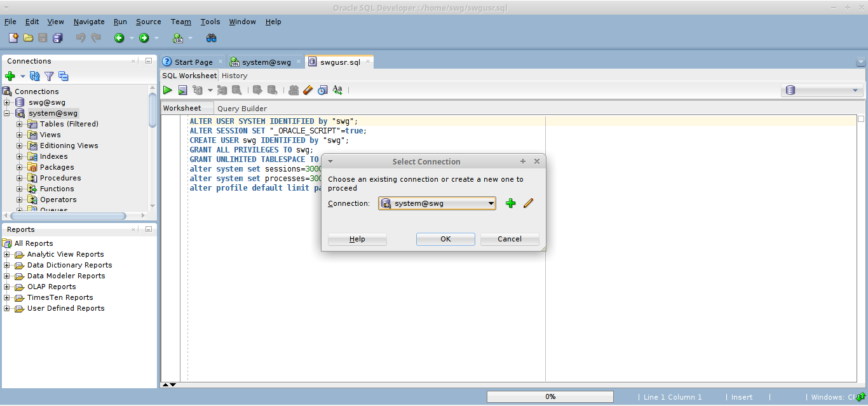Run statement with green play icon

(x=168, y=90)
